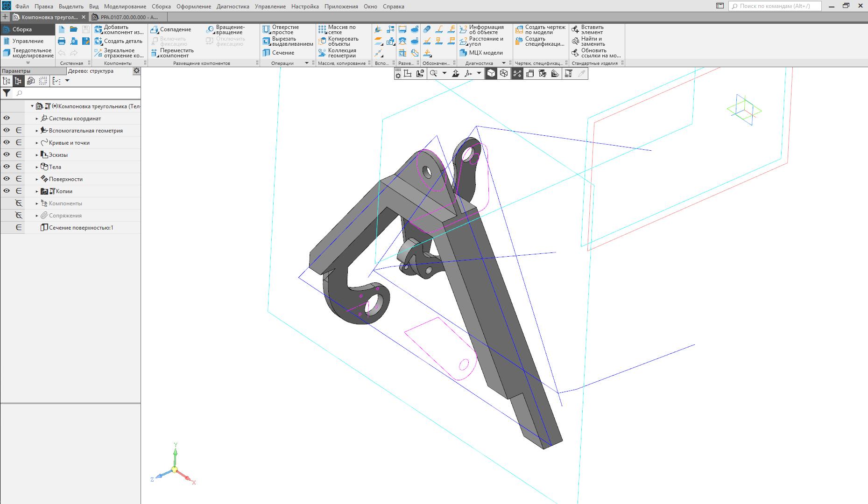This screenshot has height=504, width=868.
Task: Toggle visibility eye for Поверхности
Action: click(x=7, y=179)
